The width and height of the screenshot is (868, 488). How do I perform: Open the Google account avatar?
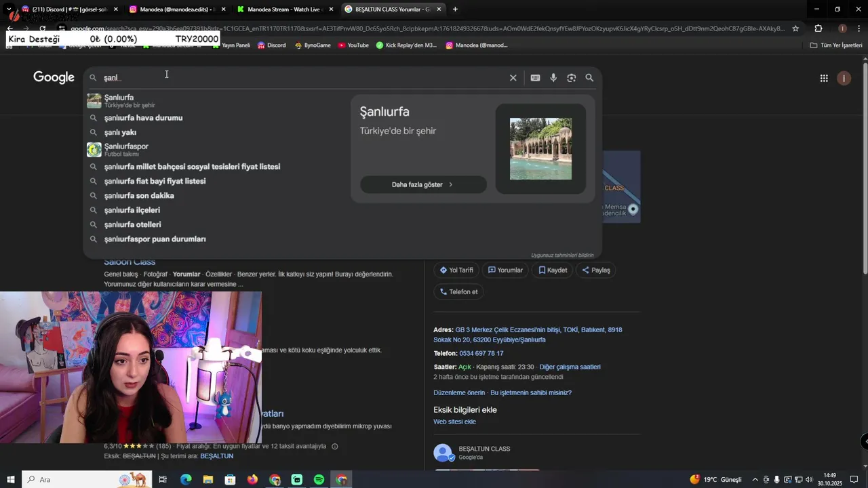[x=844, y=78]
